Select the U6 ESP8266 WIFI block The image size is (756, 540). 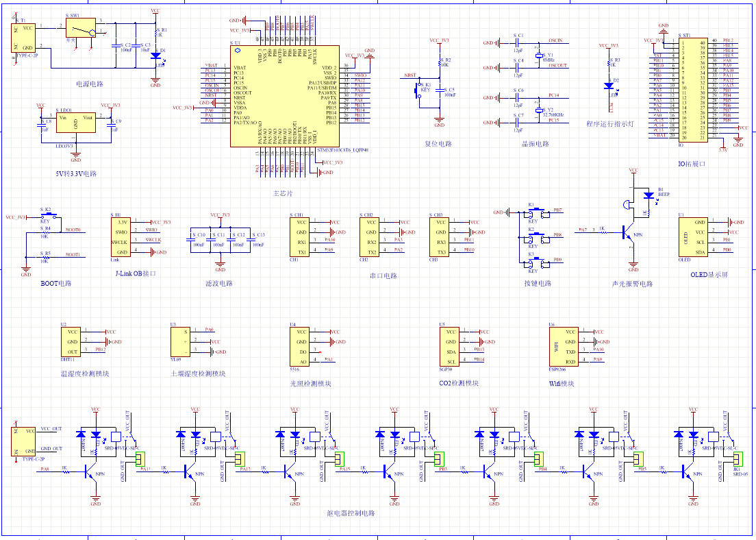pyautogui.click(x=564, y=347)
